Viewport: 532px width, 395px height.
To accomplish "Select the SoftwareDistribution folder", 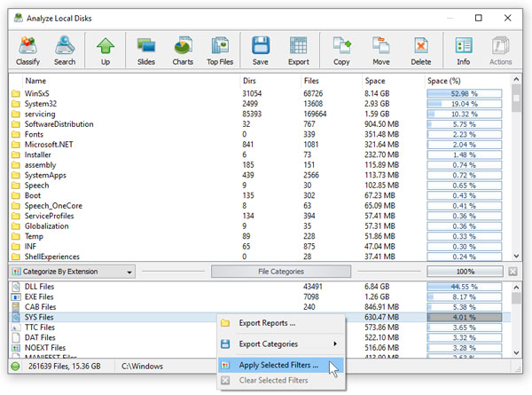I will point(260,124).
